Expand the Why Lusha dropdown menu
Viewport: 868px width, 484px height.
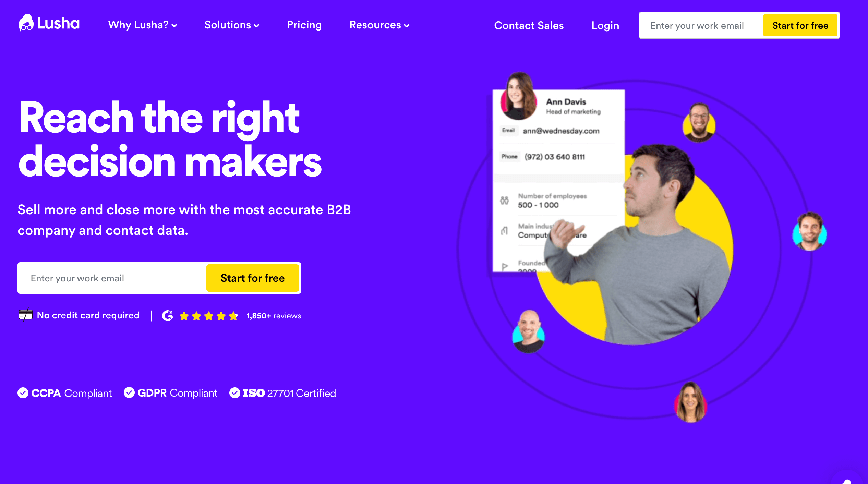click(141, 25)
